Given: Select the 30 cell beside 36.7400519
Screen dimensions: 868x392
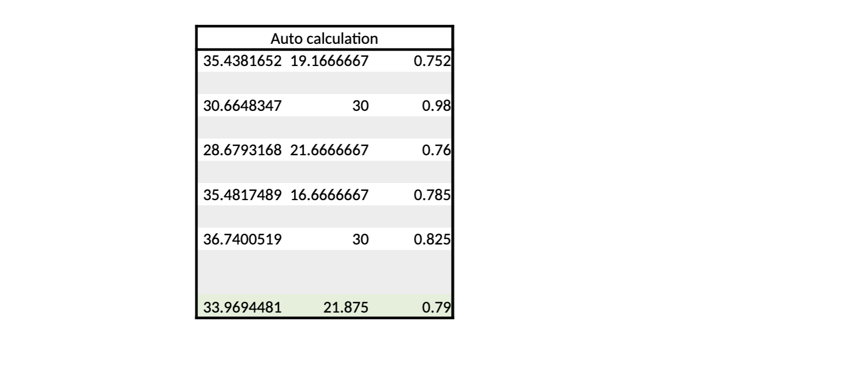Looking at the screenshot, I should pyautogui.click(x=329, y=239).
